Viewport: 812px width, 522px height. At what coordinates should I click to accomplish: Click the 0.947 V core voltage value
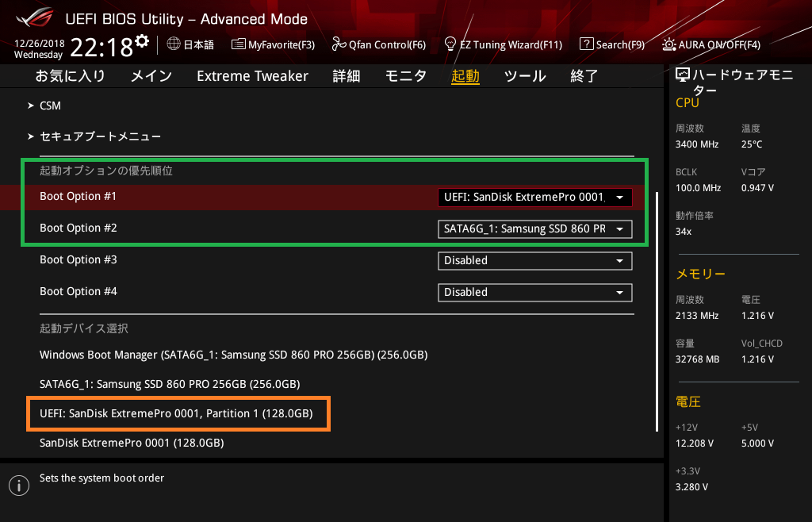757,188
